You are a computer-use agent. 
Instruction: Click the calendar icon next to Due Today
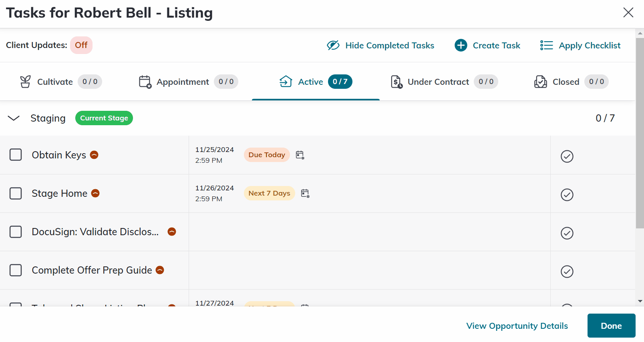300,155
